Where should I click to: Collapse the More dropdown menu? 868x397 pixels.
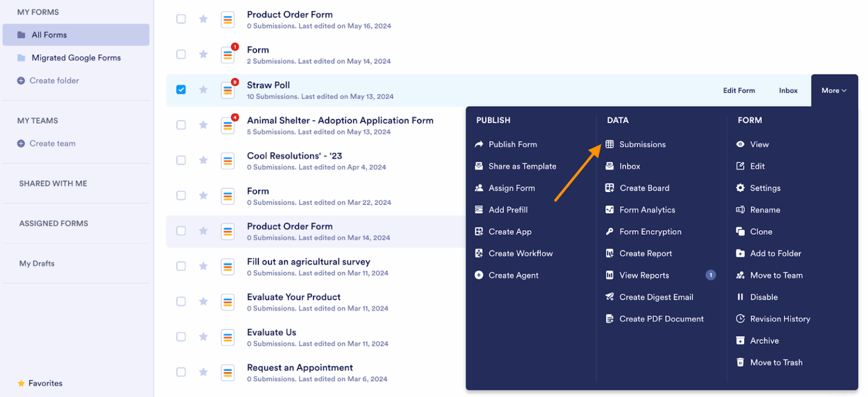(x=833, y=90)
